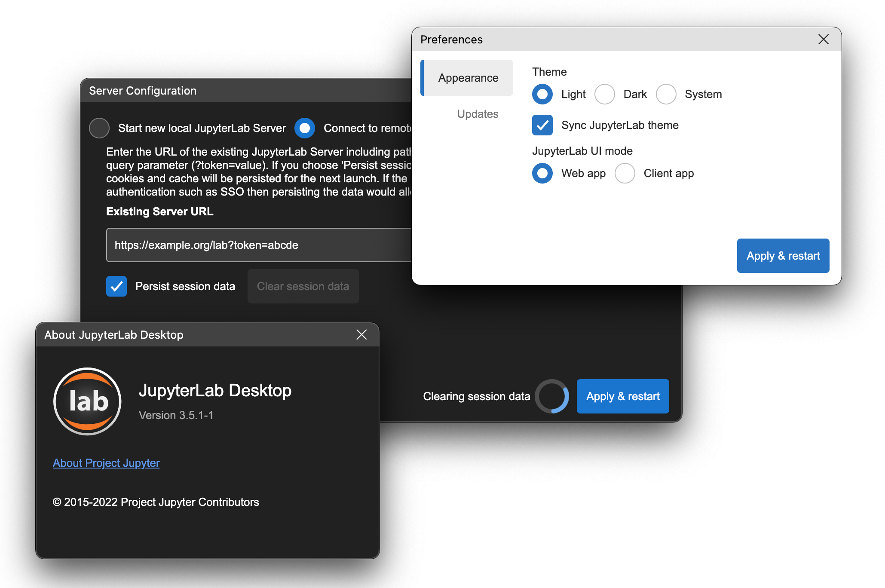Click the Existing Server URL label
The height and width of the screenshot is (588, 885).
coord(159,211)
